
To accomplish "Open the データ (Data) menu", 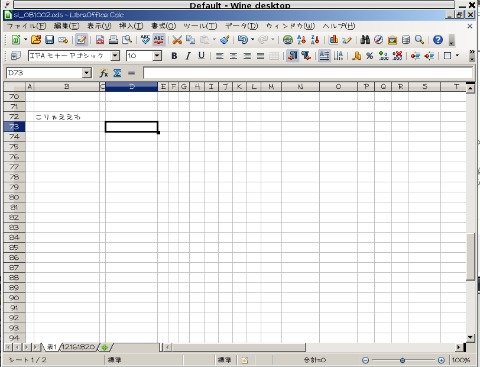I will pyautogui.click(x=242, y=26).
